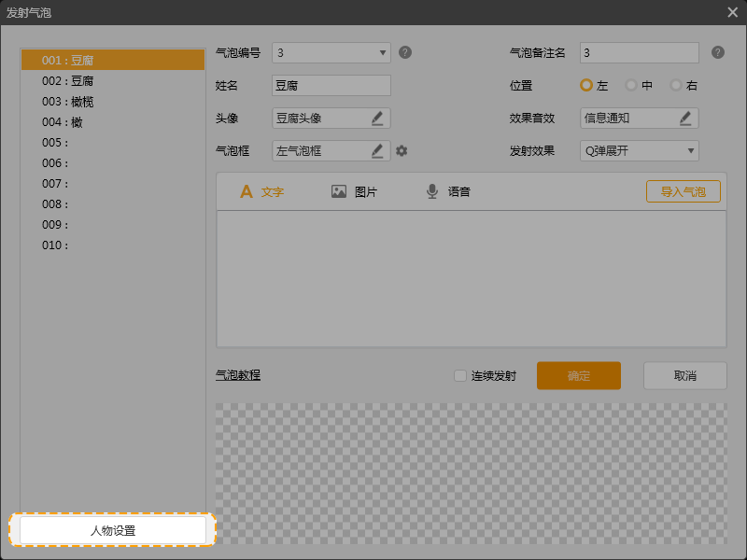This screenshot has width=747, height=560.
Task: Click the edit pencil for 效果音效
Action: [685, 118]
